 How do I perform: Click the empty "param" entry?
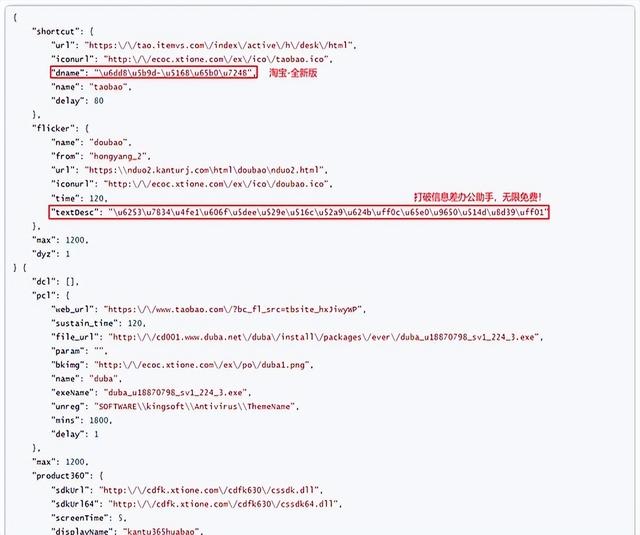pyautogui.click(x=80, y=351)
